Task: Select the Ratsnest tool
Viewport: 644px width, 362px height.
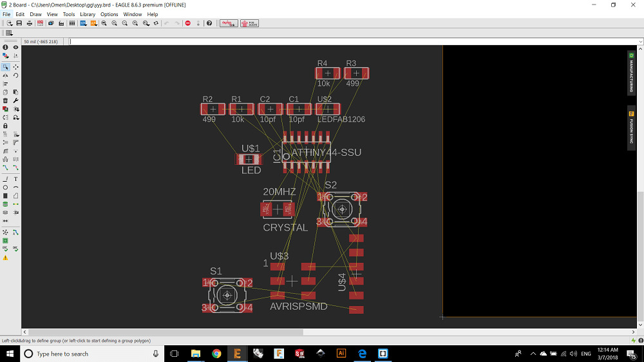Action: pos(5,233)
